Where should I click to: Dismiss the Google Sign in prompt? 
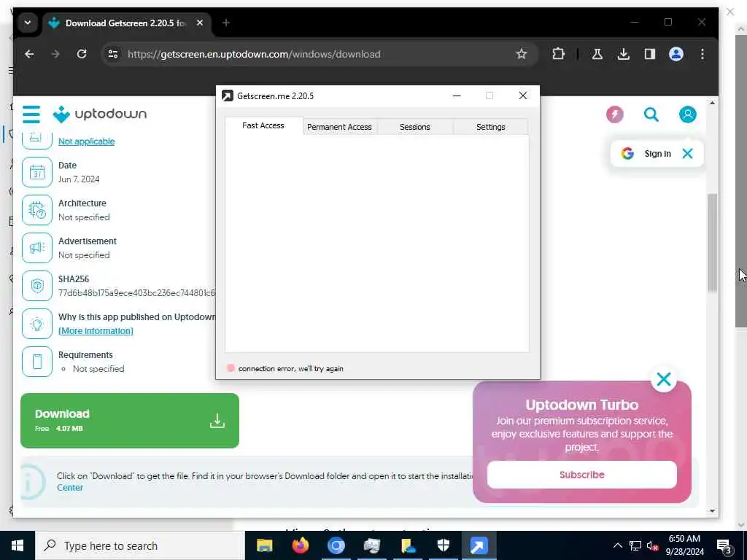click(x=687, y=153)
